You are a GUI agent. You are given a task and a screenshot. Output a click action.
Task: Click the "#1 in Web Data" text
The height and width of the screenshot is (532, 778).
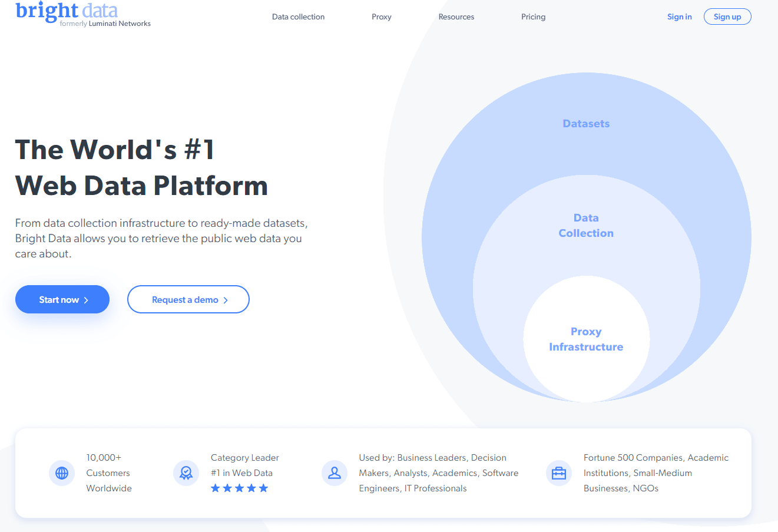click(x=241, y=473)
